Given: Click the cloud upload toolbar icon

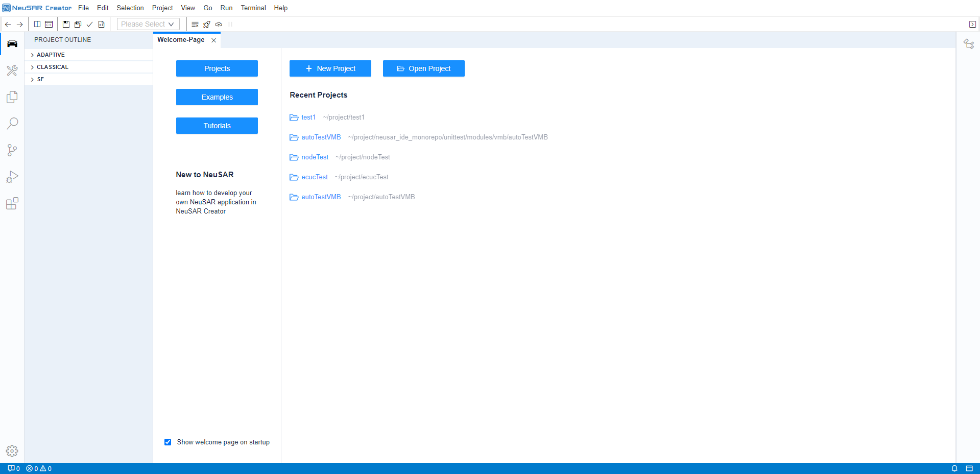Looking at the screenshot, I should (x=219, y=24).
